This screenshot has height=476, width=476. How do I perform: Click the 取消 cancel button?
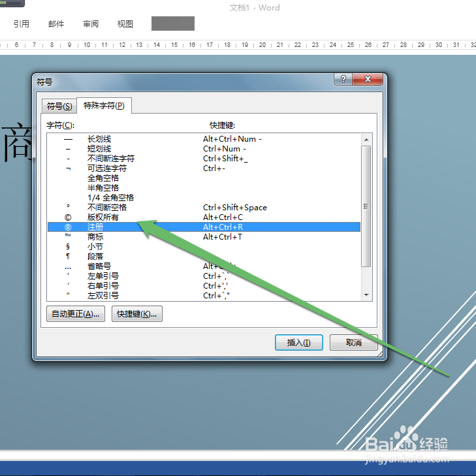click(x=354, y=343)
